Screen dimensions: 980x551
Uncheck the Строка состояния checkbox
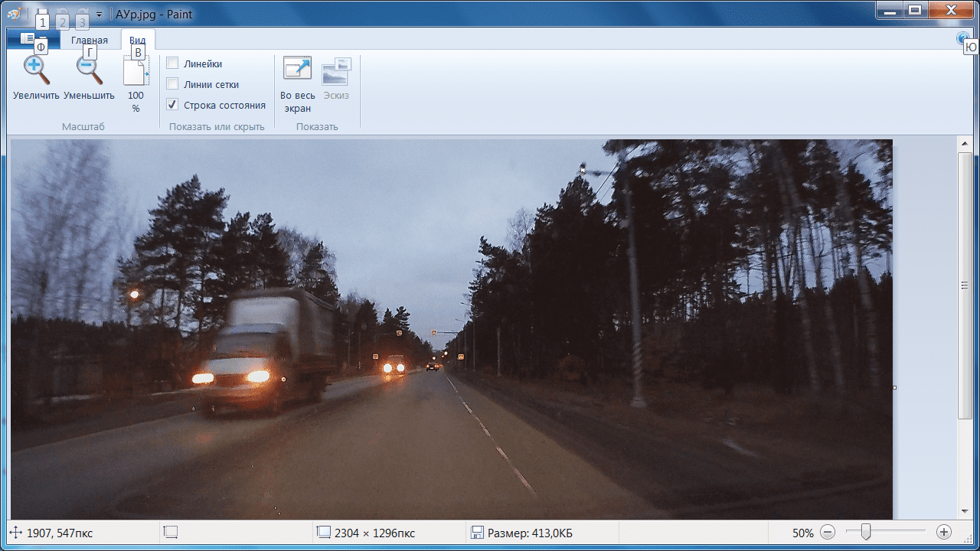click(x=173, y=105)
